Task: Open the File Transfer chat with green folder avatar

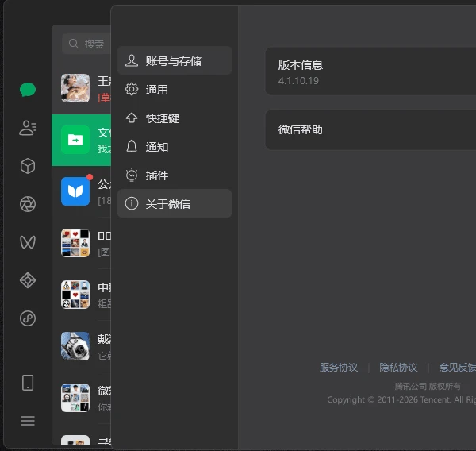Action: [x=82, y=140]
